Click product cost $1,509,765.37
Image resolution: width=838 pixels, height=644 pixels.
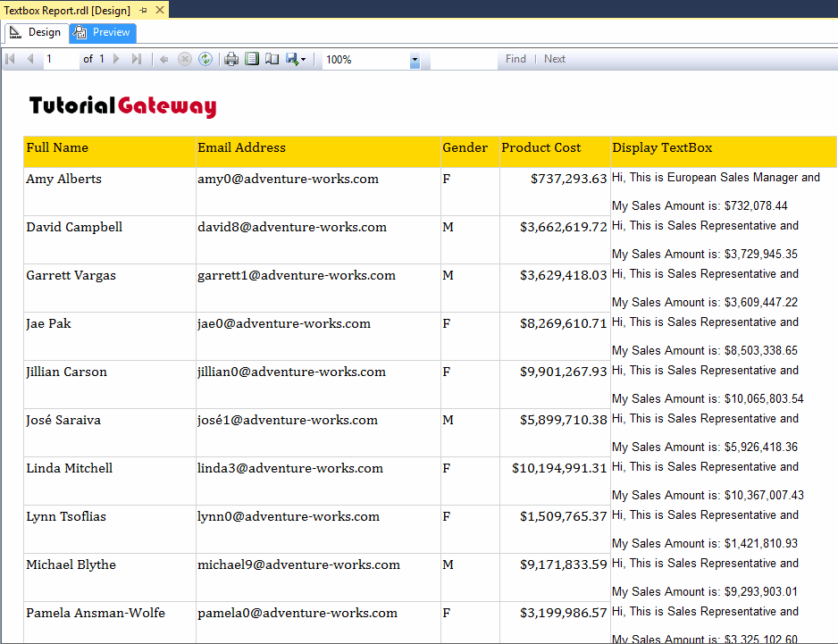(564, 516)
